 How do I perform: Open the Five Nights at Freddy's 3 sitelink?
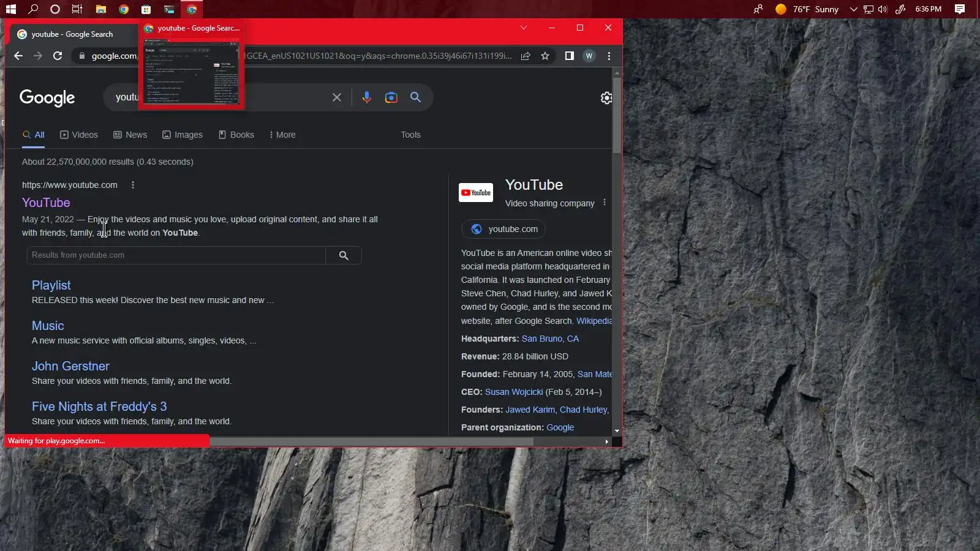(99, 407)
